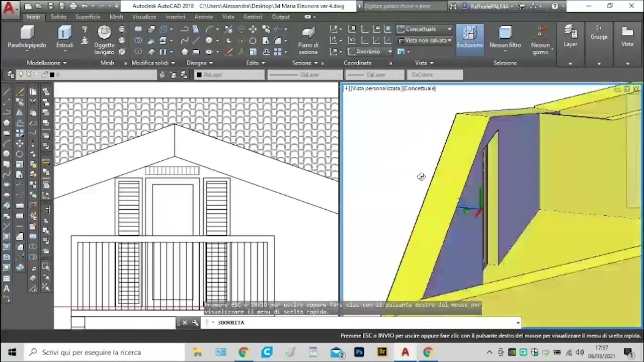This screenshot has width=644, height=362.
Task: Click the Move tool in Edita panel
Action: 253,29
